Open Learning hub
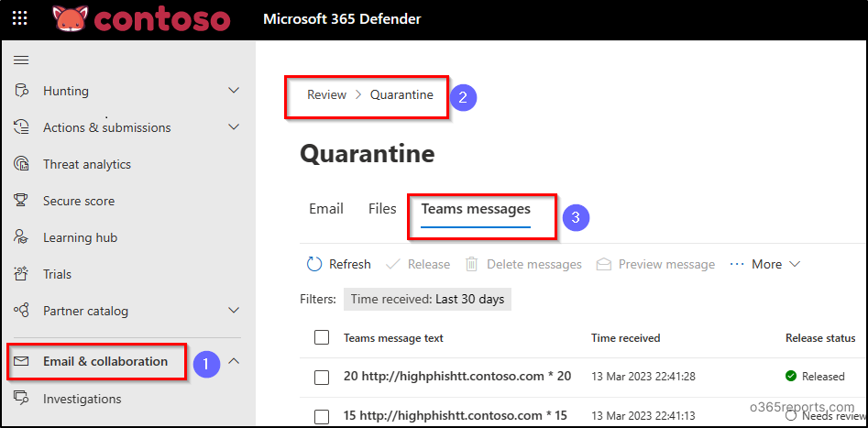The height and width of the screenshot is (428, 868). [x=81, y=237]
